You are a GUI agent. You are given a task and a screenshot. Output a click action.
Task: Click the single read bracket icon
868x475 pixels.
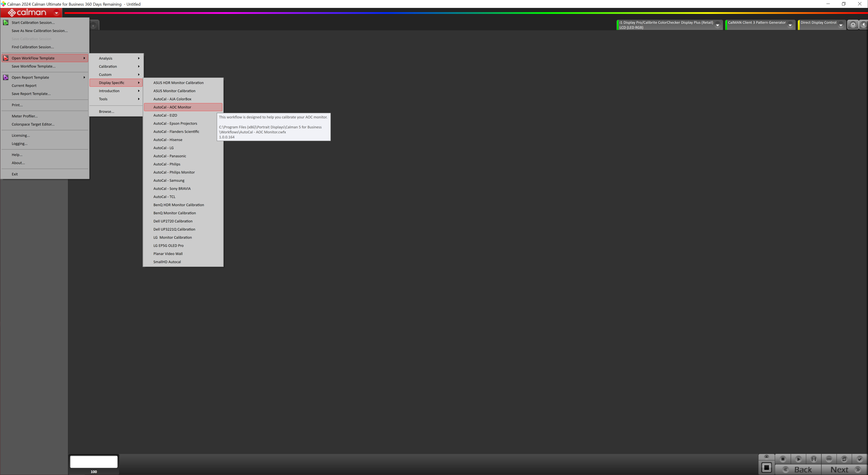(x=813, y=459)
